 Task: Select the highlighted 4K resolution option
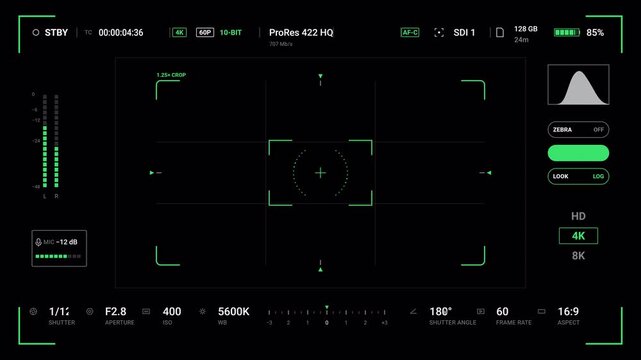578,236
